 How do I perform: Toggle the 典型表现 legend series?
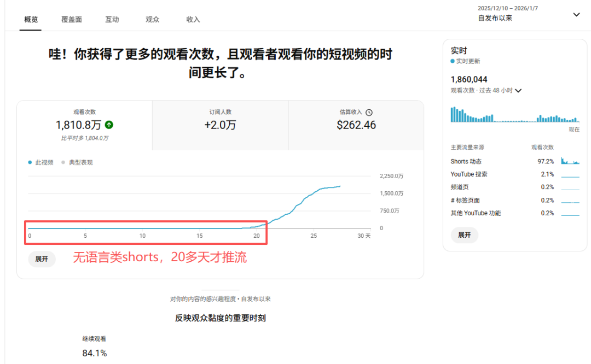[77, 162]
